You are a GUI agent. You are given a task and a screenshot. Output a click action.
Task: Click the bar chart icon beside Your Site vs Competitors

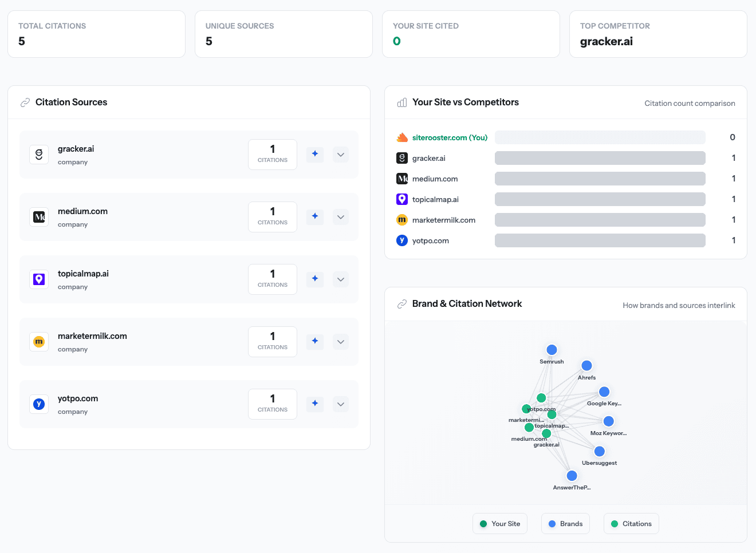click(x=402, y=102)
